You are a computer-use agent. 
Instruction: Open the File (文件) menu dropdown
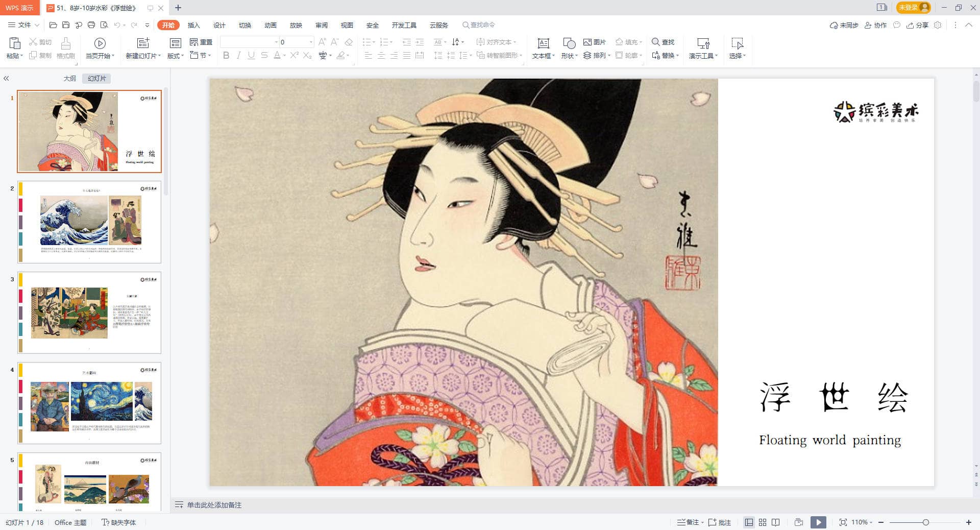23,25
